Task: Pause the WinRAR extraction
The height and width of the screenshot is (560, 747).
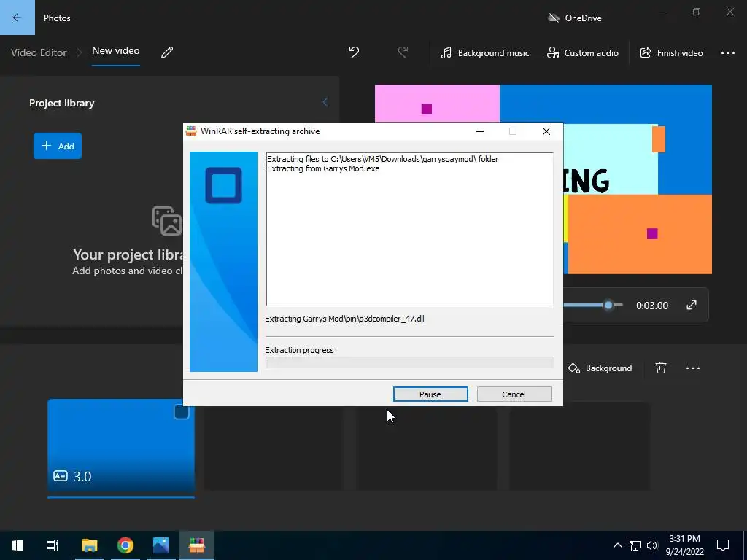Action: [430, 394]
